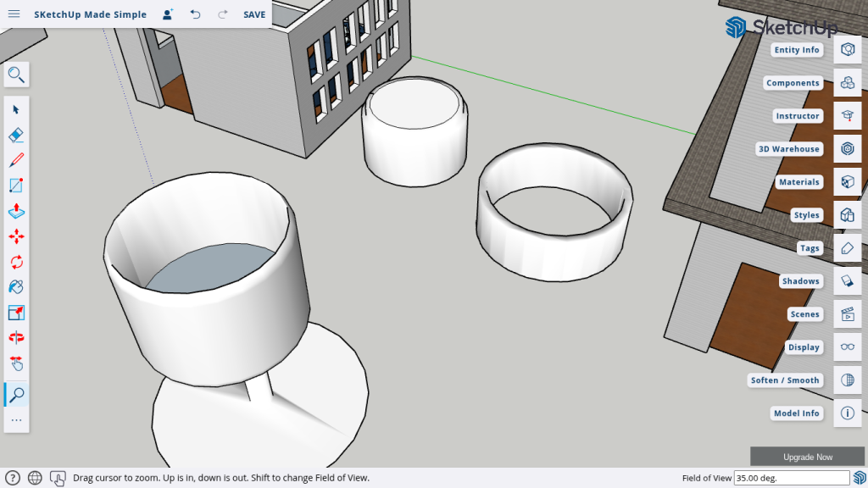Screen dimensions: 868x488
Task: Select the Paint bucket tool
Action: [x=16, y=287]
